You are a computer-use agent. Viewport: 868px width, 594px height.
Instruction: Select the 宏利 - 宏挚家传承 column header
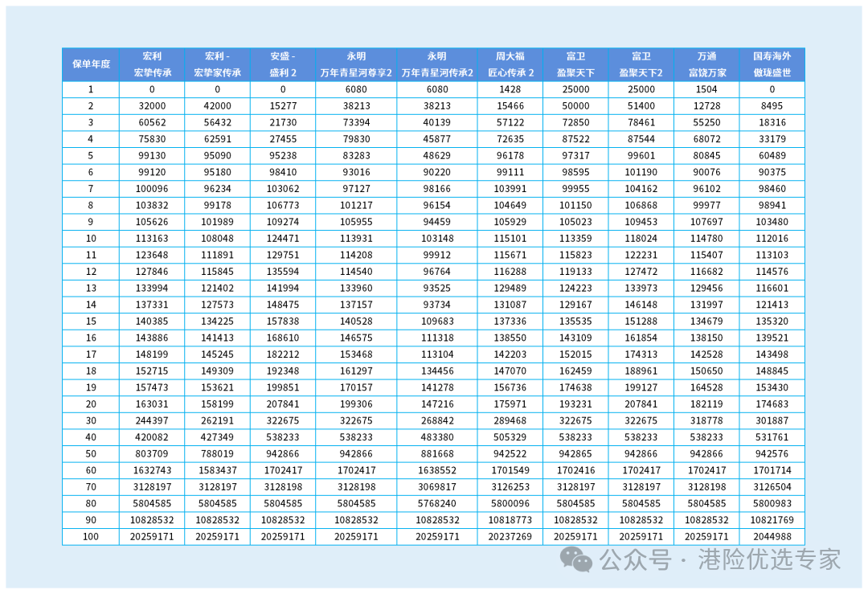pyautogui.click(x=217, y=64)
